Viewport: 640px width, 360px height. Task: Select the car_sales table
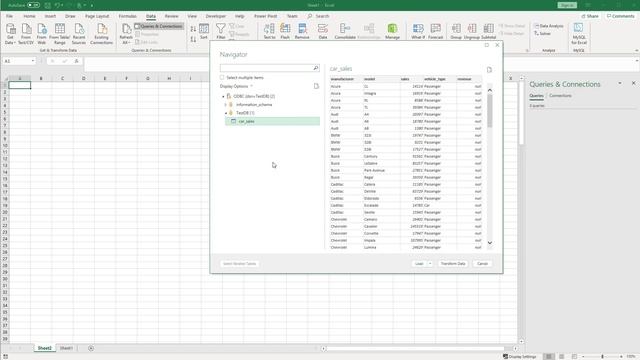click(273, 121)
